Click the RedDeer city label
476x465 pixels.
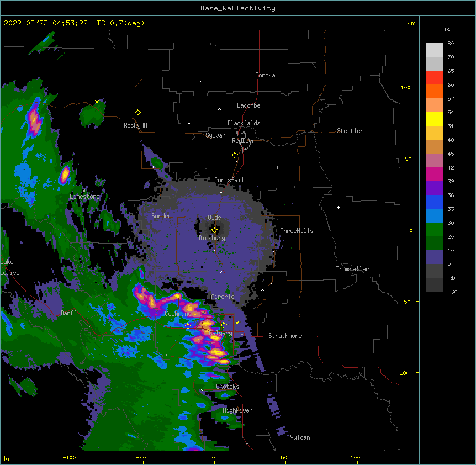click(x=243, y=141)
